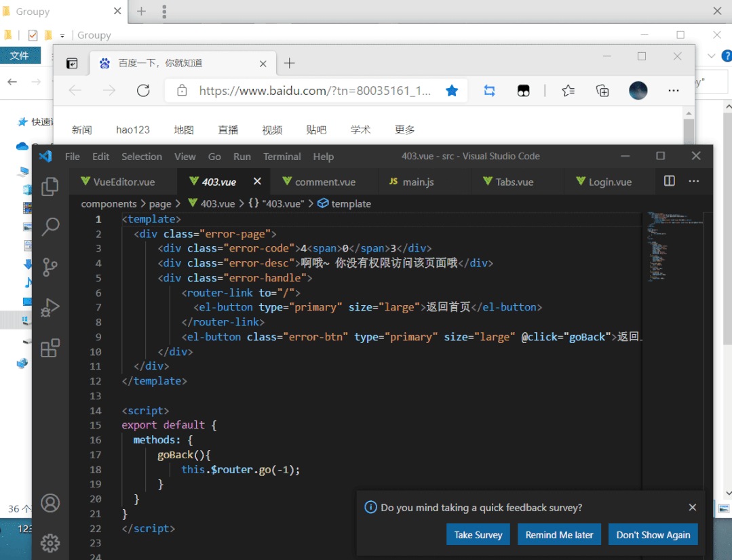
Task: Open the Help menu in VS Code
Action: [323, 157]
